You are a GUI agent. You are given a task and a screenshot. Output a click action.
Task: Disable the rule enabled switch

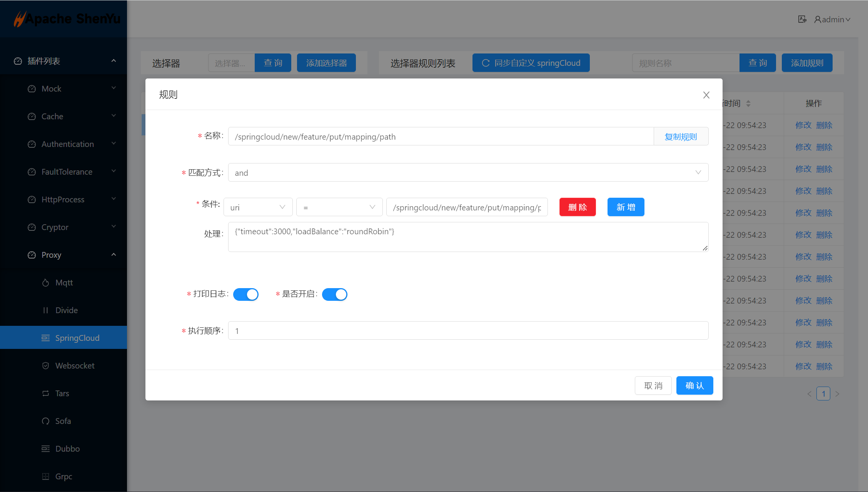click(334, 294)
